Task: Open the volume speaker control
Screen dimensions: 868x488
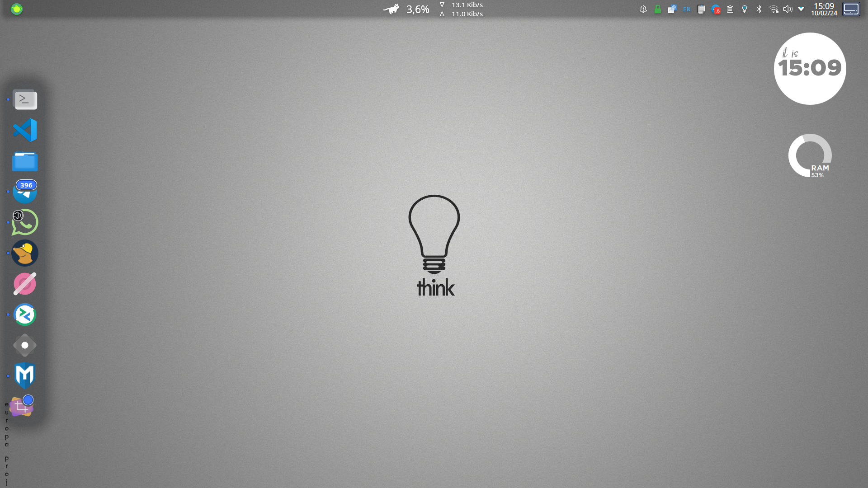Action: (x=788, y=9)
